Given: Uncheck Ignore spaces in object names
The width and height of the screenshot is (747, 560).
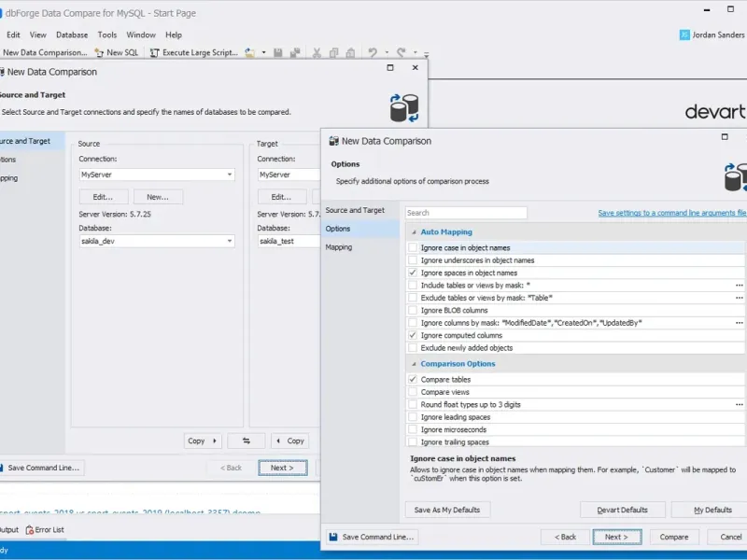Looking at the screenshot, I should (x=413, y=273).
